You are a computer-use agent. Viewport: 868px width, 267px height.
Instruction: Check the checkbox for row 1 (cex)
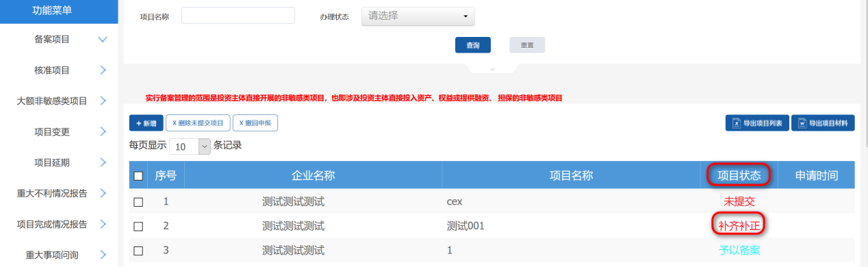(138, 202)
